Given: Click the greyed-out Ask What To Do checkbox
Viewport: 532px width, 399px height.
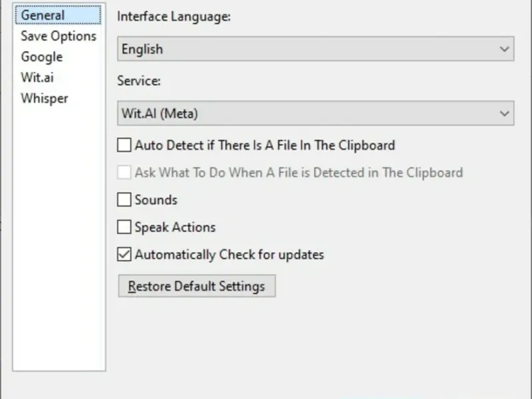Looking at the screenshot, I should pos(124,172).
